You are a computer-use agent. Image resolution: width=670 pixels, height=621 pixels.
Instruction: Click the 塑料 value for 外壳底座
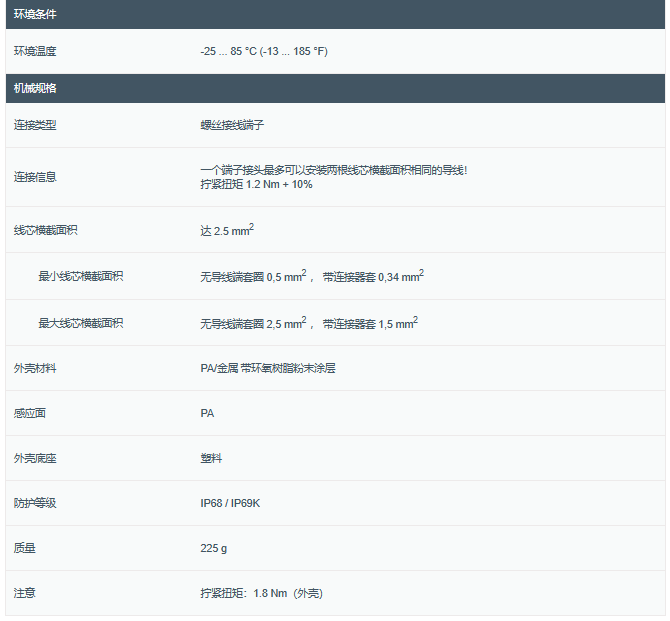(211, 458)
